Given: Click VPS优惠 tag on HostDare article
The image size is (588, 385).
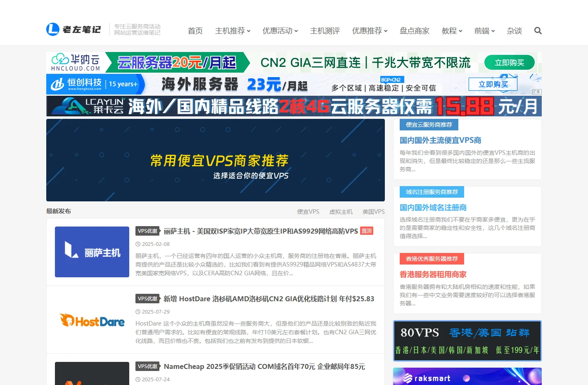Looking at the screenshot, I should pyautogui.click(x=147, y=299).
